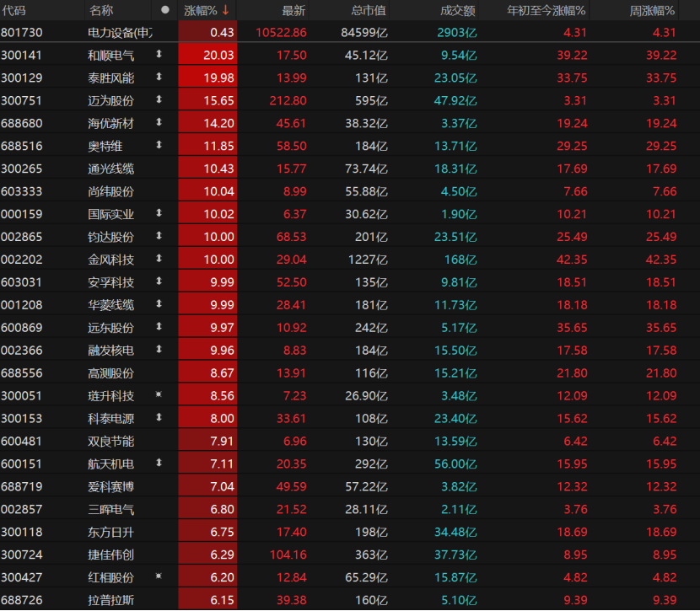Sort by 总市值 column header

(369, 10)
